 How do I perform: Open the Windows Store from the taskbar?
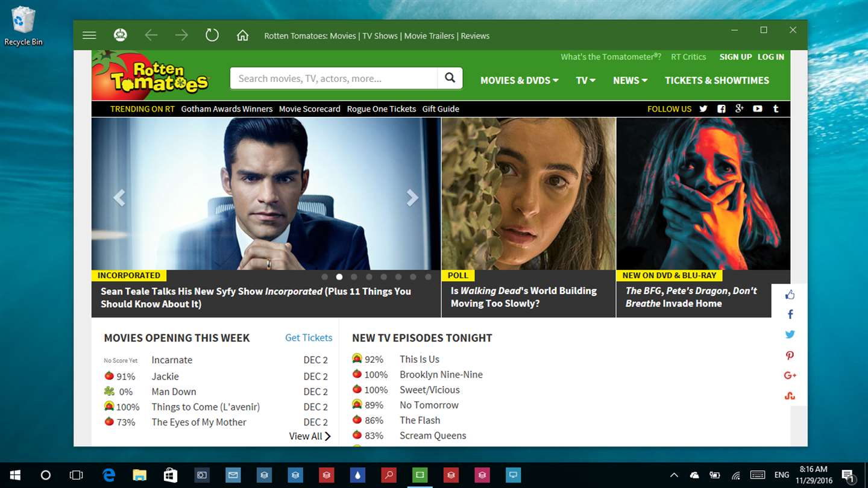point(171,475)
